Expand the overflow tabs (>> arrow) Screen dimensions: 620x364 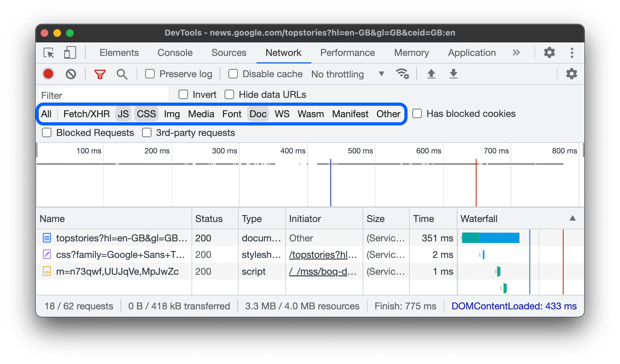pyautogui.click(x=516, y=52)
